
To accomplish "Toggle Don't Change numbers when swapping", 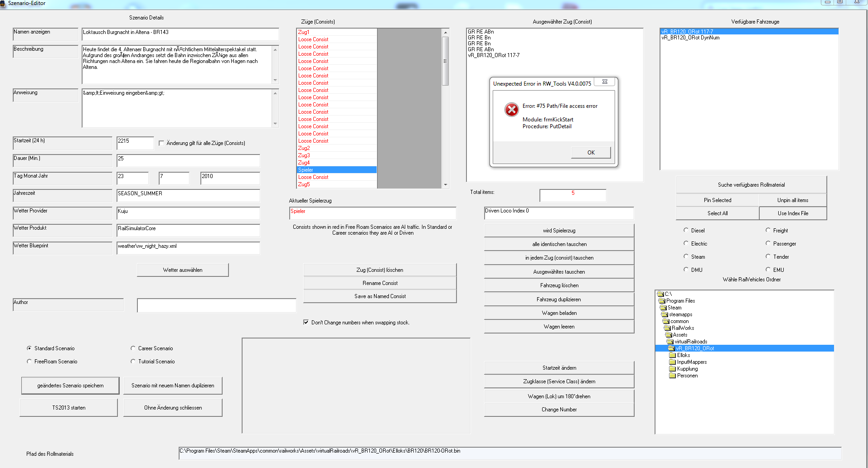I will (x=306, y=323).
